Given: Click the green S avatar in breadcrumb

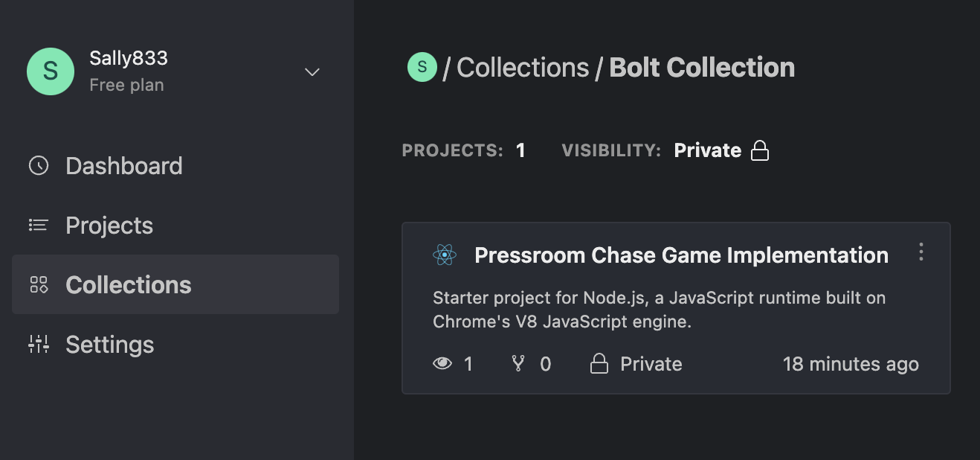Looking at the screenshot, I should click(x=422, y=67).
